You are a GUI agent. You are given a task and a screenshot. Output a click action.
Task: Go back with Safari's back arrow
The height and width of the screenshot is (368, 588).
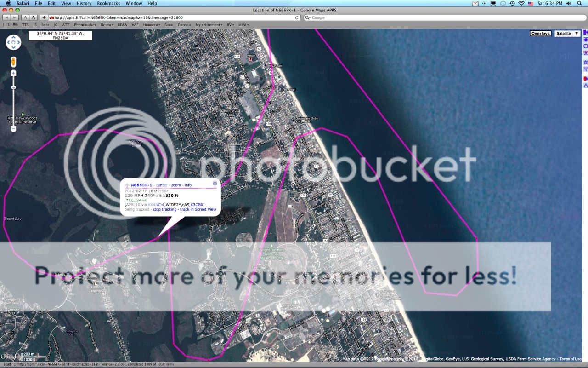[x=7, y=17]
